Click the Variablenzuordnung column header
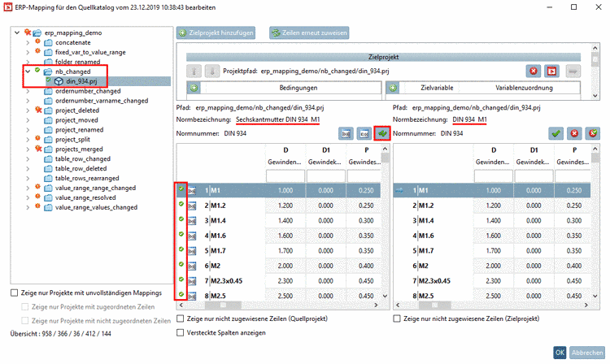Viewport: 610px width, 364px height. (524, 88)
